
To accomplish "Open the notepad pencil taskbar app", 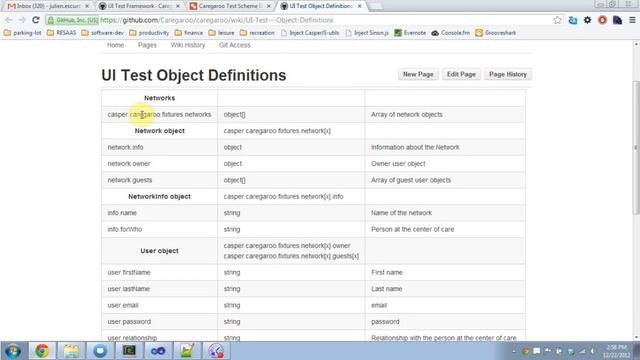I will click(x=187, y=351).
